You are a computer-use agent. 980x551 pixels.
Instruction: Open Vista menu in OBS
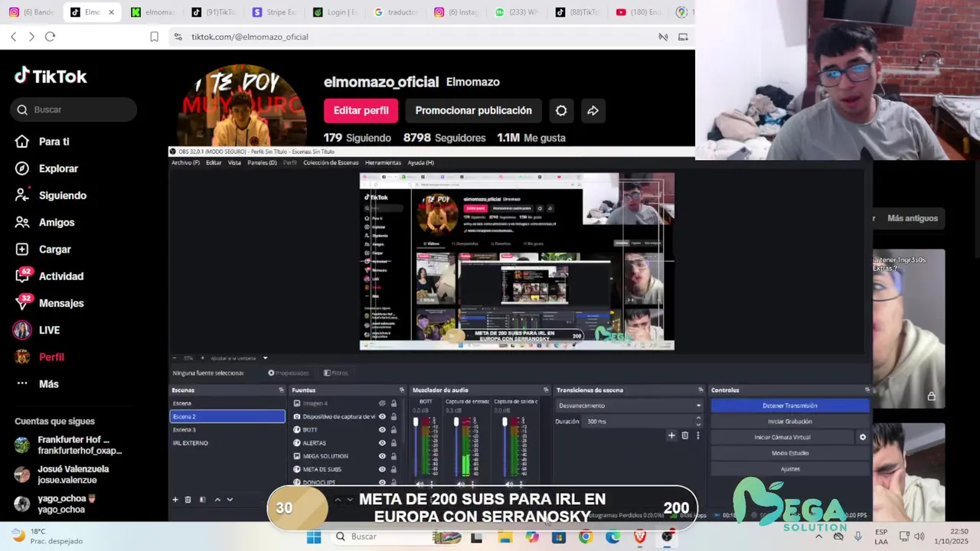click(x=234, y=162)
